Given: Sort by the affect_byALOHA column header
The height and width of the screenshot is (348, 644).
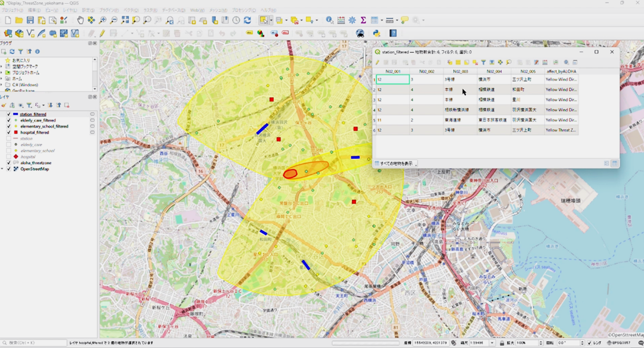Looking at the screenshot, I should tap(561, 71).
